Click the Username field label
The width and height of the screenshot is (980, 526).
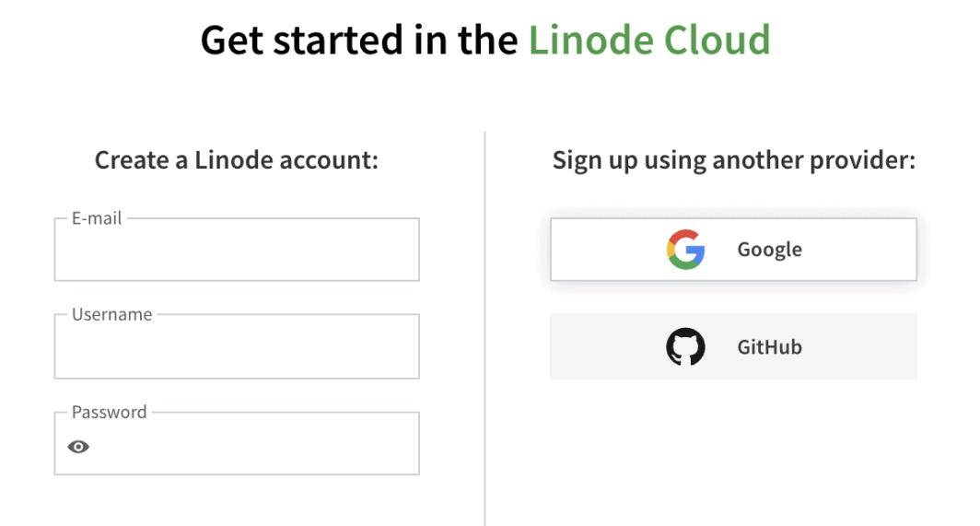point(111,314)
